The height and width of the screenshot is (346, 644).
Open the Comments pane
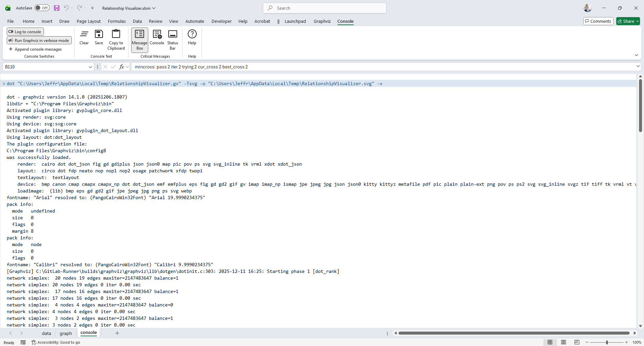598,21
